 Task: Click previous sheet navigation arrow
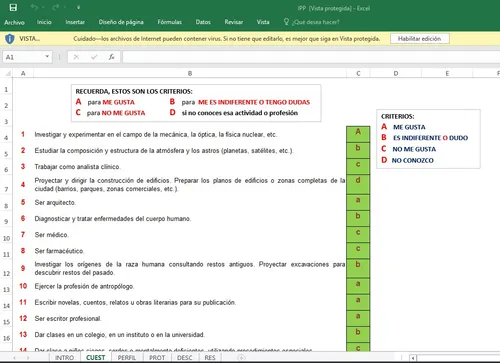(x=14, y=358)
